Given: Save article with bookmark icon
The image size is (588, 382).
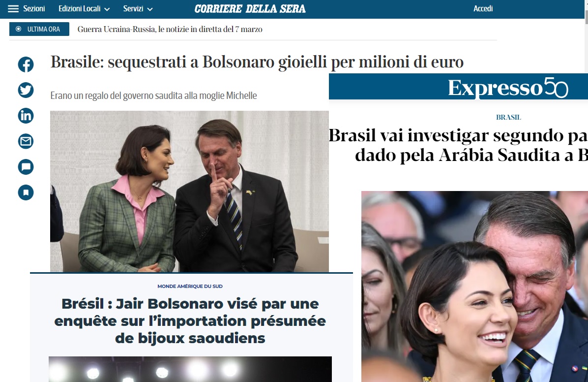Looking at the screenshot, I should click(26, 192).
